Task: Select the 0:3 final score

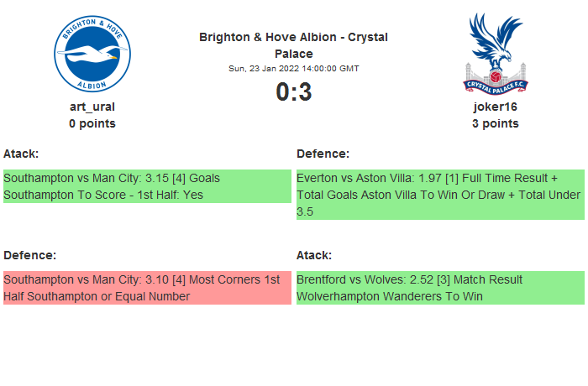Action: click(293, 91)
